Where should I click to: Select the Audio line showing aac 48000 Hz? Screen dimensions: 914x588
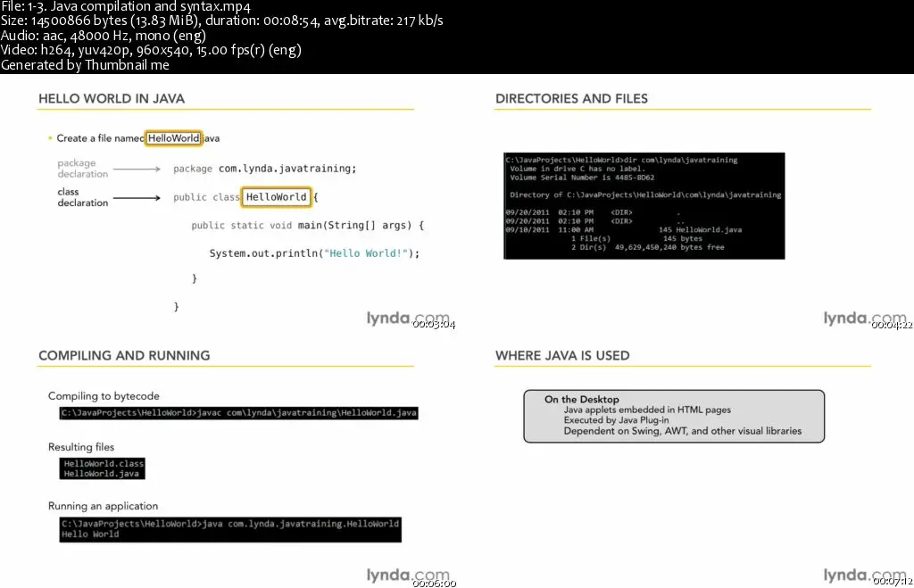click(x=104, y=36)
